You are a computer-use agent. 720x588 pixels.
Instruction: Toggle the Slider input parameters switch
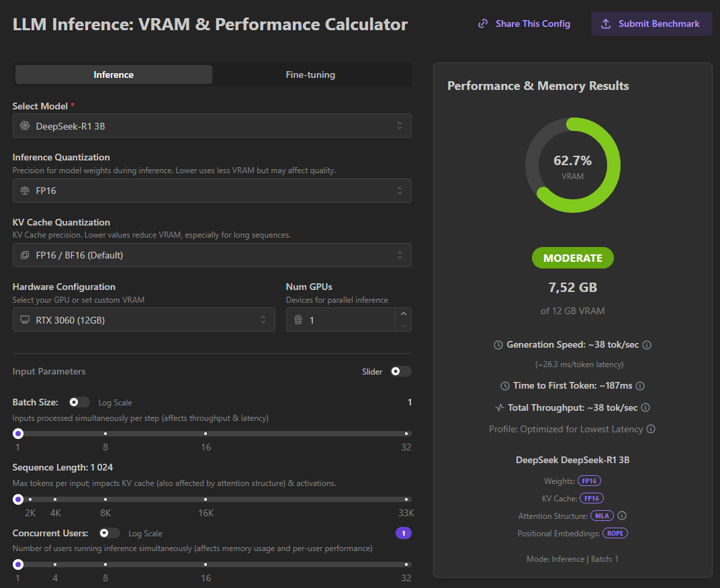click(400, 371)
